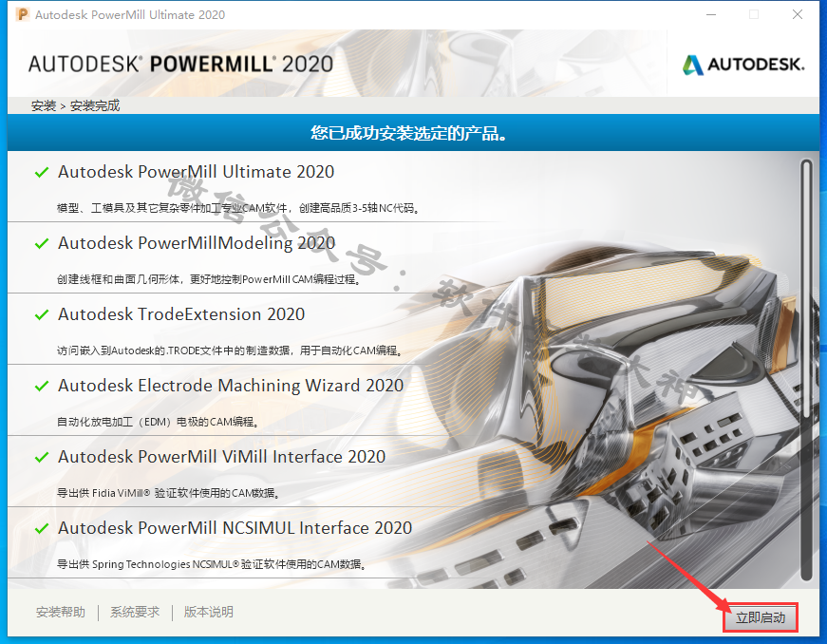The width and height of the screenshot is (827, 644).
Task: Select the Autodesk PowerMill NCSIMUL Interface 2020 title
Action: (x=235, y=528)
